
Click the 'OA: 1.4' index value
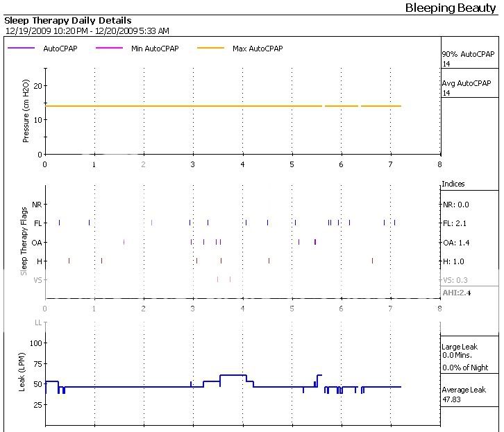[x=455, y=243]
